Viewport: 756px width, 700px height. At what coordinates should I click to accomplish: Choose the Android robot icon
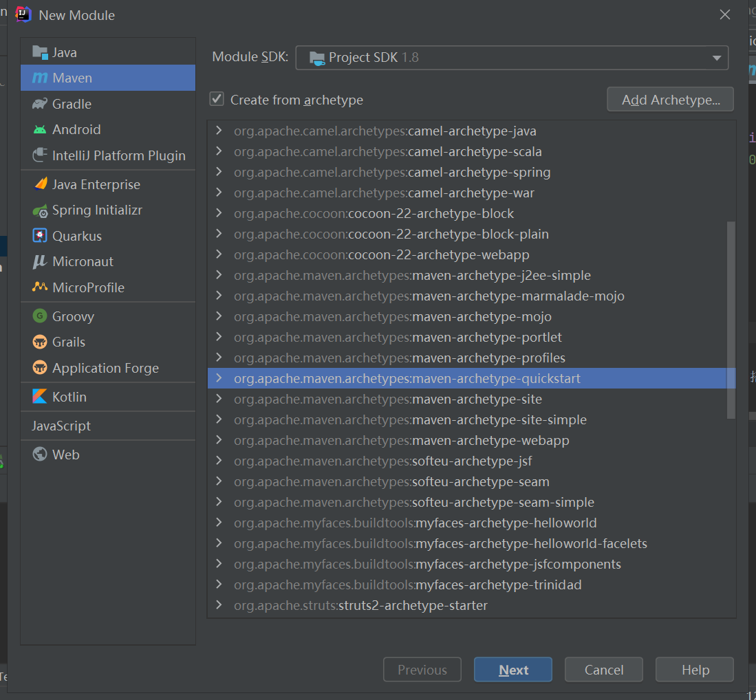pos(39,129)
